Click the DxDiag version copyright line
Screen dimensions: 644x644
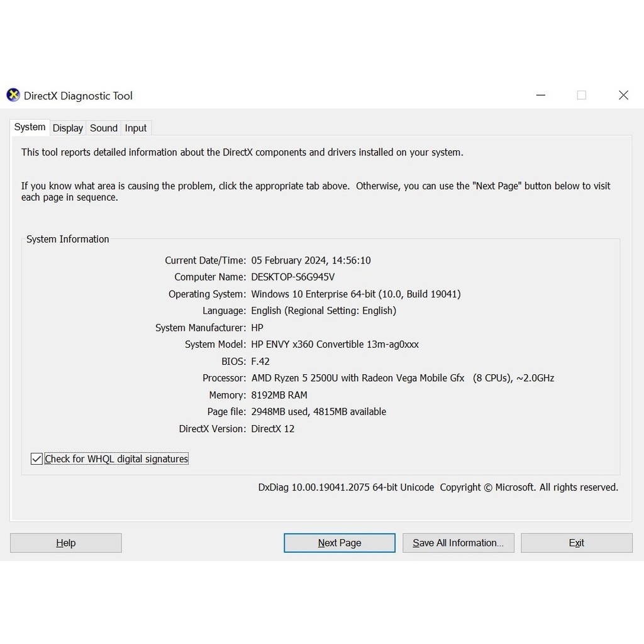click(x=438, y=487)
